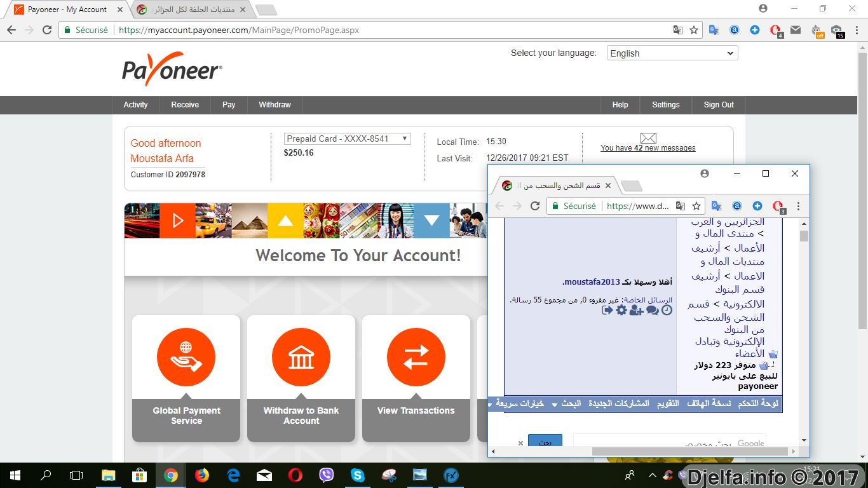This screenshot has height=488, width=868.
Task: Click Sign Out in Payoneer
Action: 719,105
